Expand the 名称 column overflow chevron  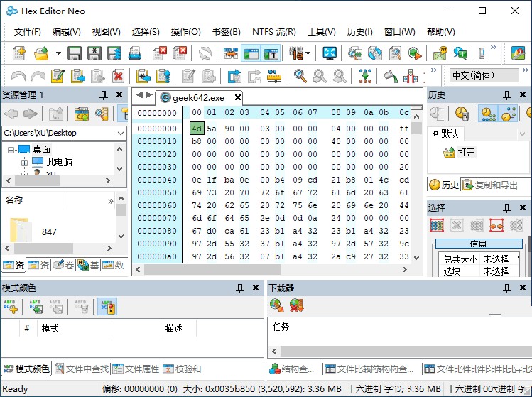(x=110, y=201)
